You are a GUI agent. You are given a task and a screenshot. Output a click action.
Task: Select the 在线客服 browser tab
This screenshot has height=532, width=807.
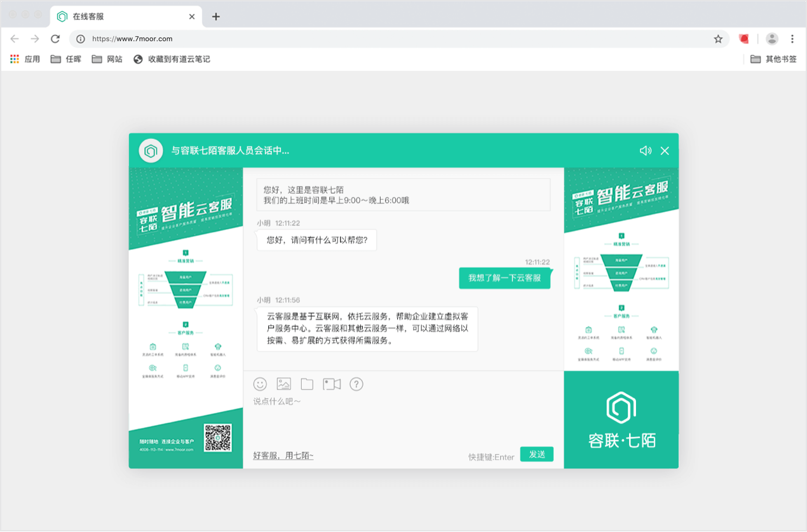pos(126,17)
